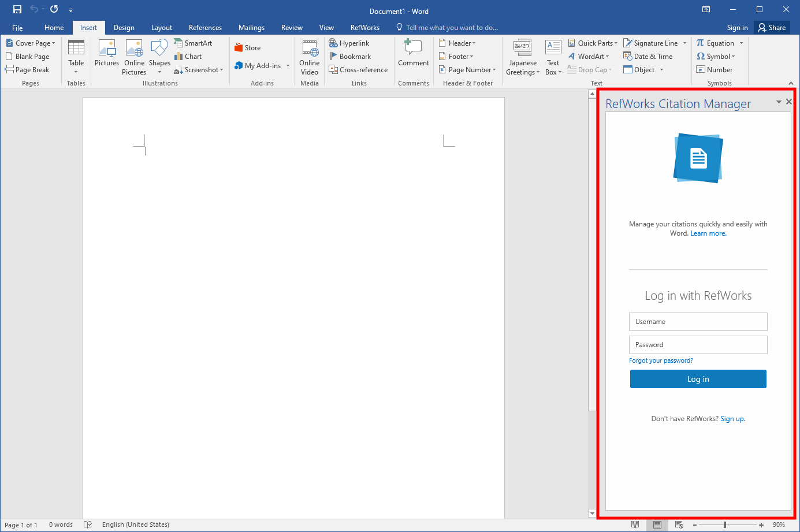800x532 pixels.
Task: Click the Sign up link
Action: pos(732,419)
